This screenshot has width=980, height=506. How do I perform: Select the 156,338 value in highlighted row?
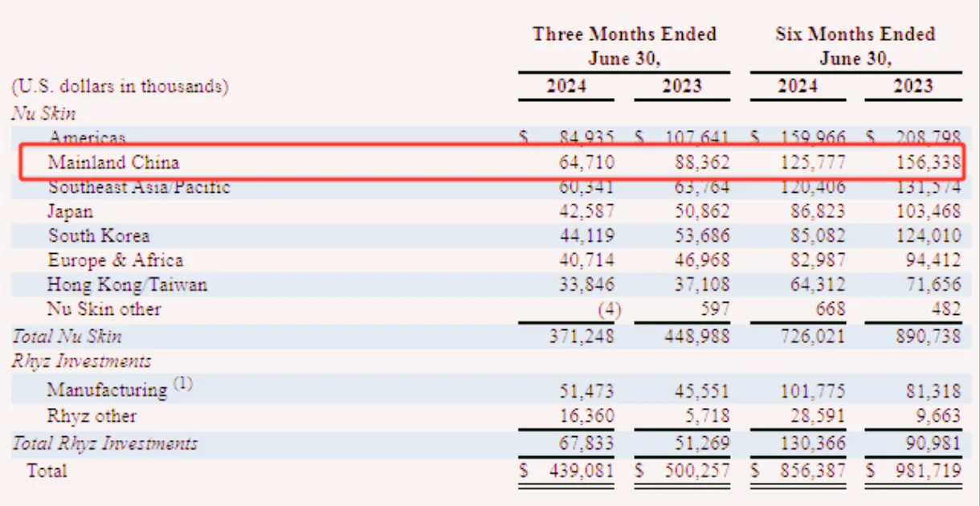tap(929, 163)
